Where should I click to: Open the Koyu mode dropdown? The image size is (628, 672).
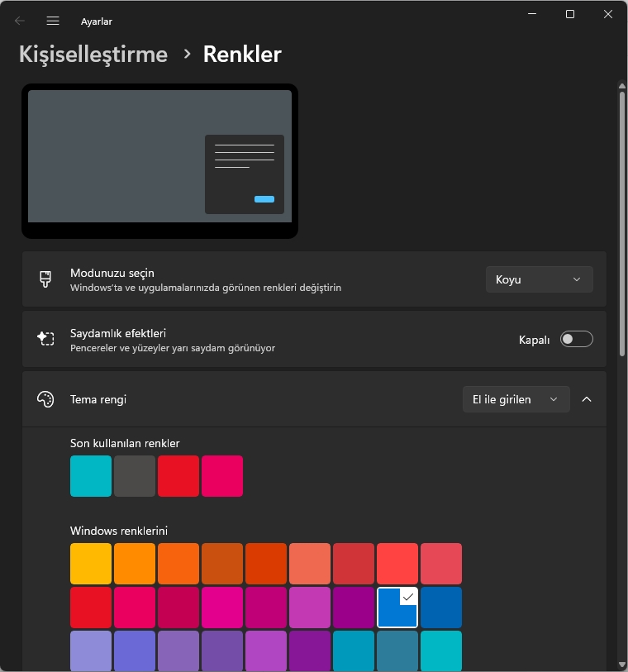(539, 279)
